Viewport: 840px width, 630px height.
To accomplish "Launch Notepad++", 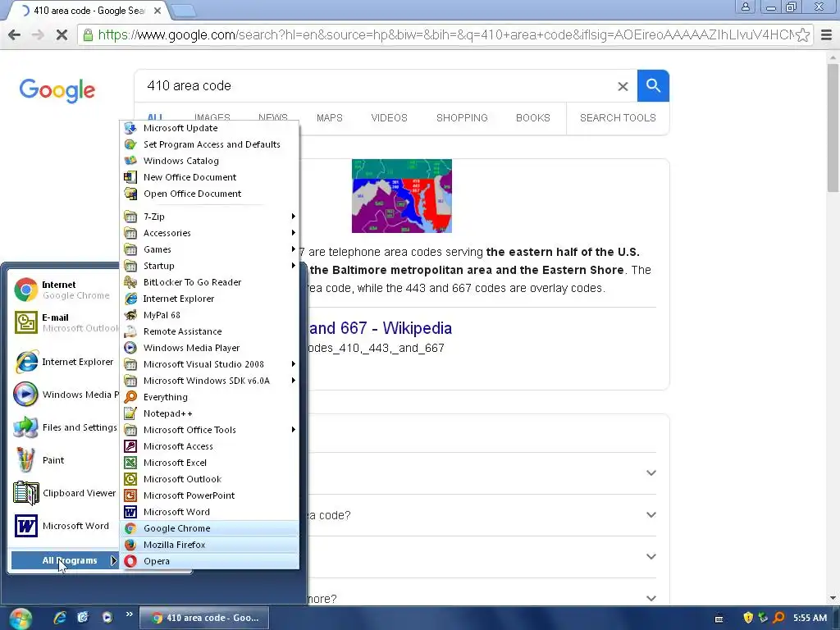I will tap(209, 413).
